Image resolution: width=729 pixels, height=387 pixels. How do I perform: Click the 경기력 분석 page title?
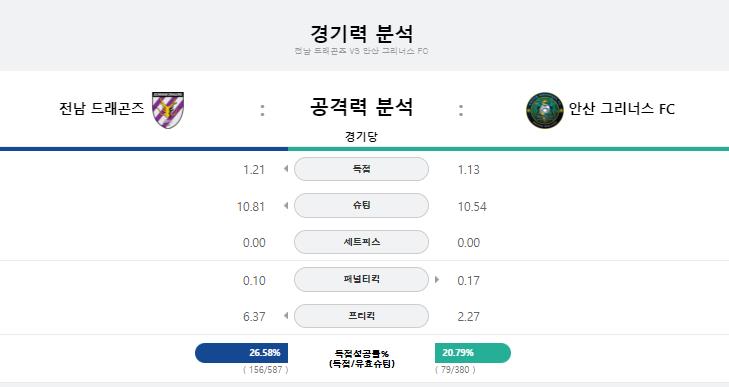coord(361,33)
